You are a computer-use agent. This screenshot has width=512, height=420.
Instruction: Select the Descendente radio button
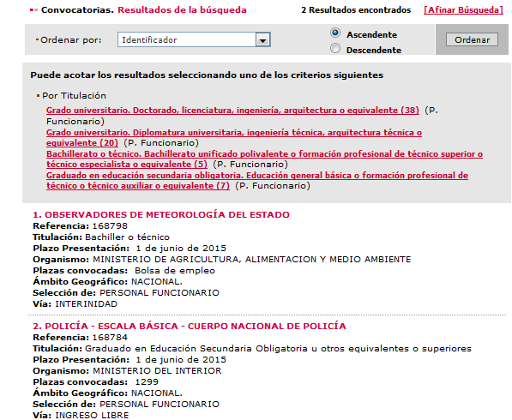point(335,49)
